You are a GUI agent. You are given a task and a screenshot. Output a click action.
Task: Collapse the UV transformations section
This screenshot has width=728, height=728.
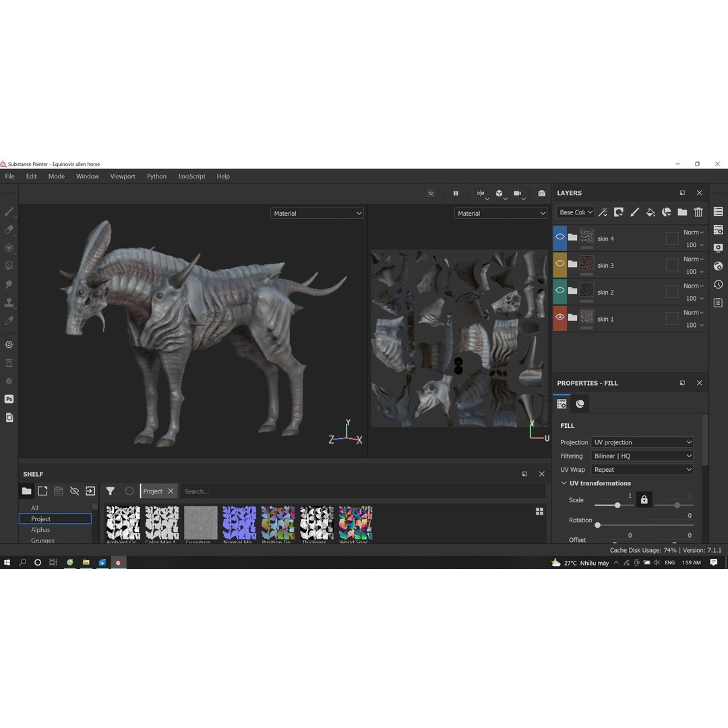[x=564, y=483]
